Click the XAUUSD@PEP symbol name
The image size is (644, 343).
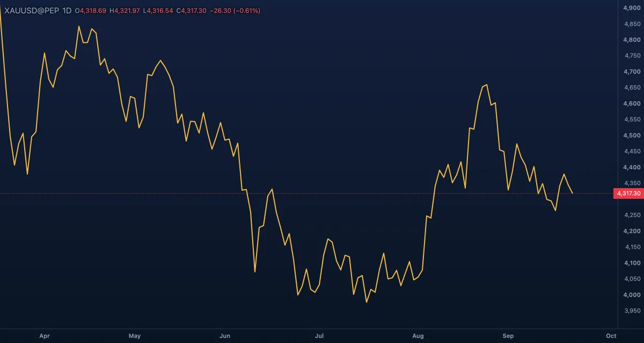point(32,11)
